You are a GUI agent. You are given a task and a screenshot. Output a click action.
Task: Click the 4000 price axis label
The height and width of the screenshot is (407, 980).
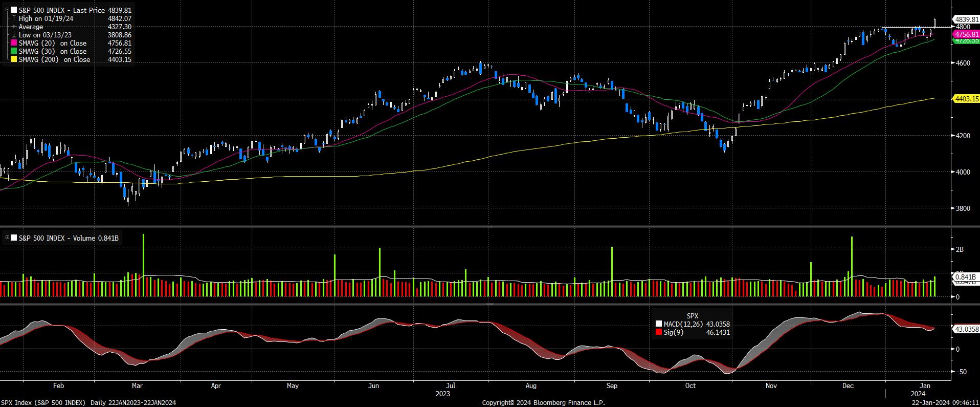click(963, 172)
